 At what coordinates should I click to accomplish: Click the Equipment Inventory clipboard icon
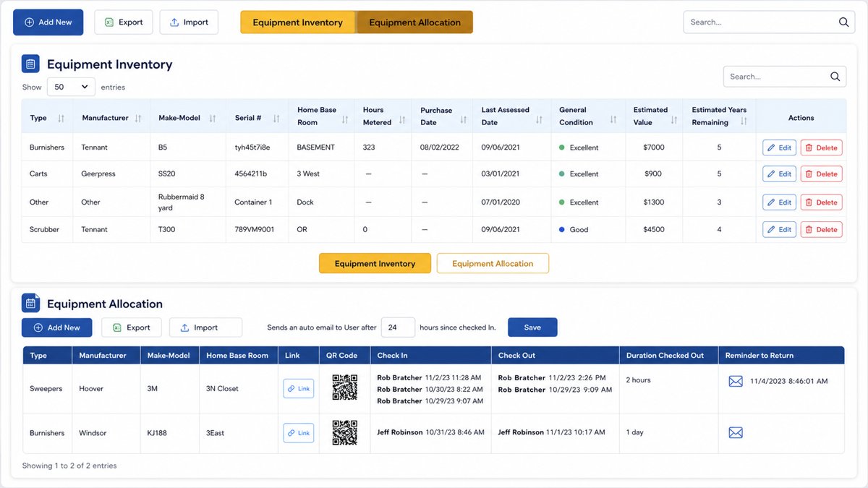click(30, 64)
